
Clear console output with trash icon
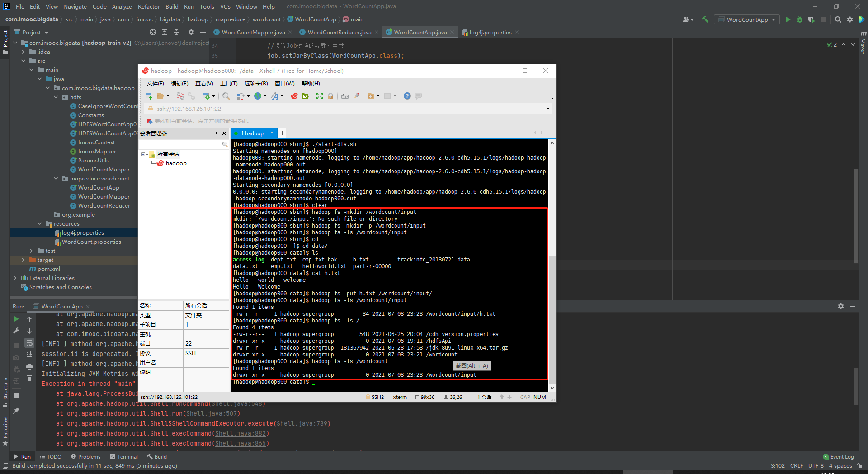pos(29,378)
